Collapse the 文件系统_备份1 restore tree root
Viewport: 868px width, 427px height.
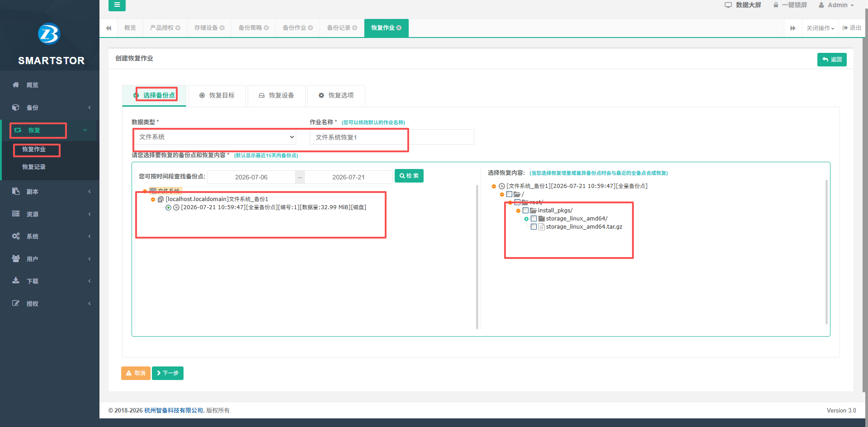pyautogui.click(x=494, y=186)
